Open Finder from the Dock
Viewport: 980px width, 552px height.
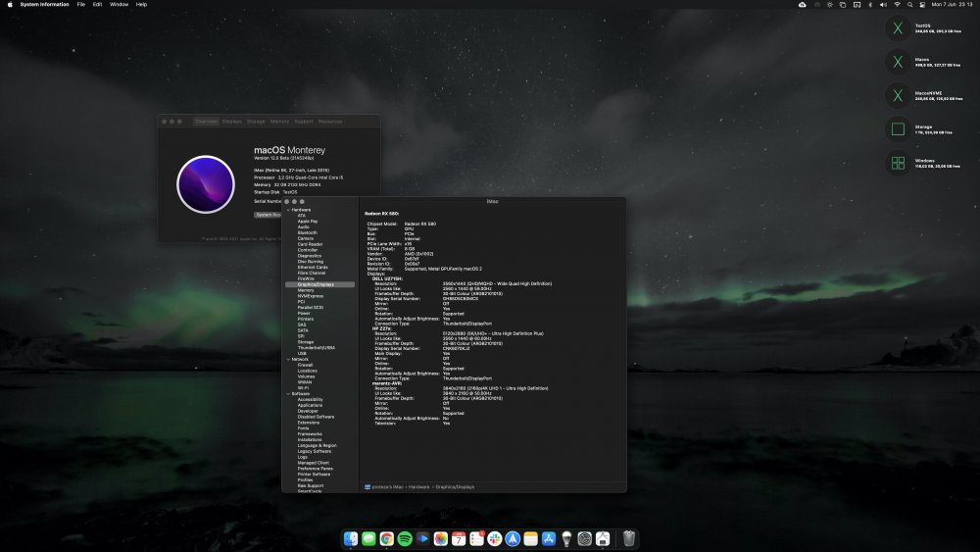coord(351,538)
